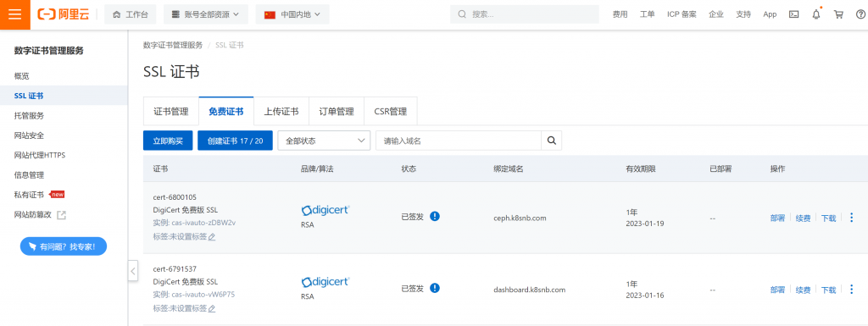Click the 有问题？找专家！ button
Screen dimensions: 868x326
(63, 246)
